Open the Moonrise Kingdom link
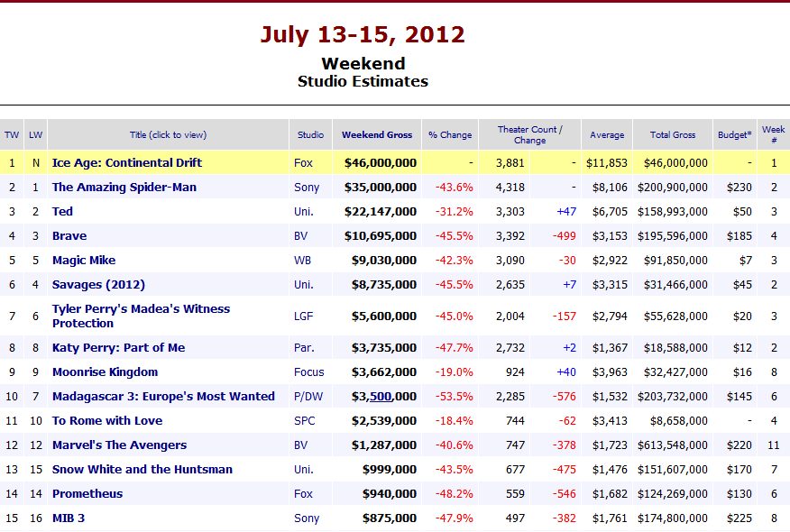 [x=105, y=371]
